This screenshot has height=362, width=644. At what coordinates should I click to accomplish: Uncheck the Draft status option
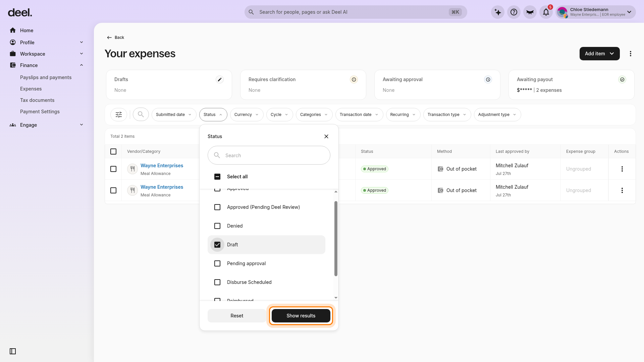(x=217, y=245)
